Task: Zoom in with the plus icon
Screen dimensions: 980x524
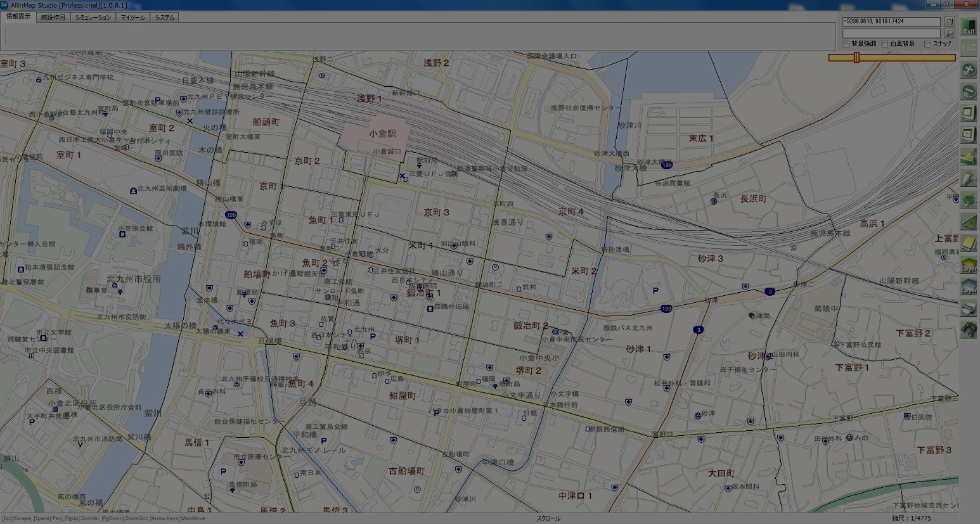Action: tap(969, 70)
